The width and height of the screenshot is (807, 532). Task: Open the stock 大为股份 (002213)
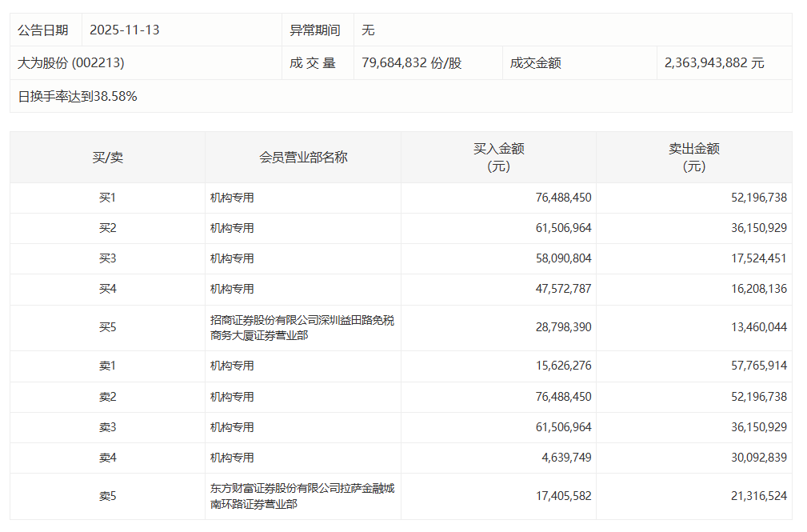pyautogui.click(x=71, y=63)
